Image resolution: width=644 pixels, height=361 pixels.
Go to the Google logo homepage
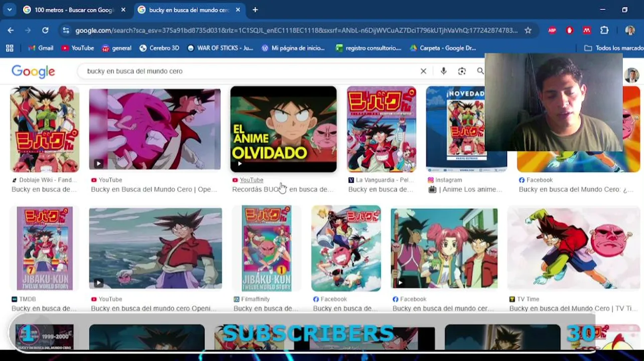pos(33,72)
